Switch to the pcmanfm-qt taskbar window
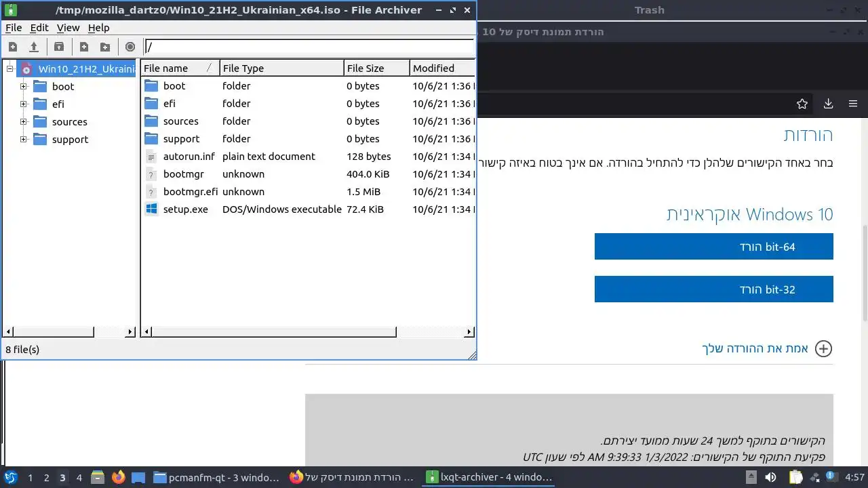The image size is (868, 488). tap(217, 478)
